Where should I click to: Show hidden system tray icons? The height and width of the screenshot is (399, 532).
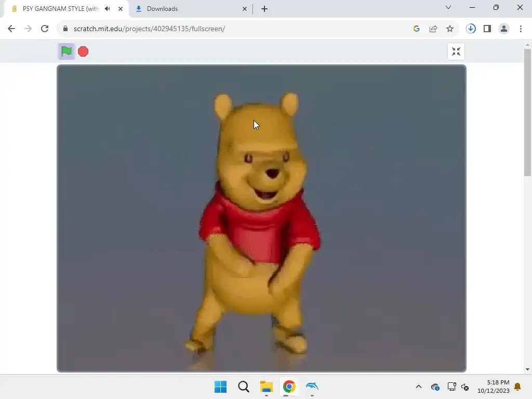pyautogui.click(x=419, y=387)
